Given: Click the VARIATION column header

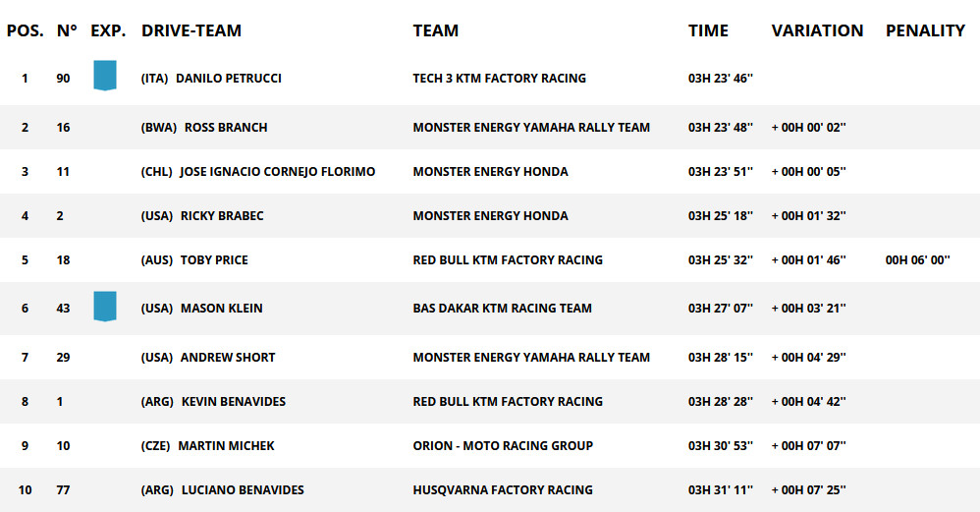Looking at the screenshot, I should pyautogui.click(x=817, y=30).
